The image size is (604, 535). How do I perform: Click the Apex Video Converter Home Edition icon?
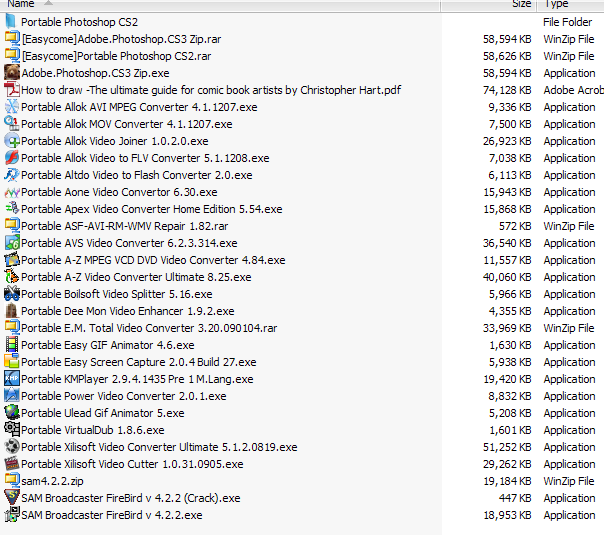tap(12, 208)
